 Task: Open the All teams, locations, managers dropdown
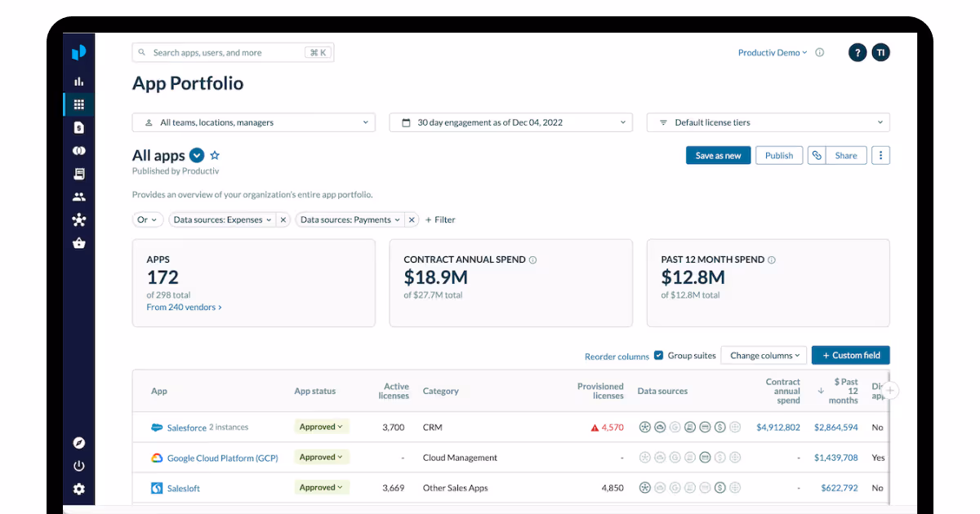point(254,122)
